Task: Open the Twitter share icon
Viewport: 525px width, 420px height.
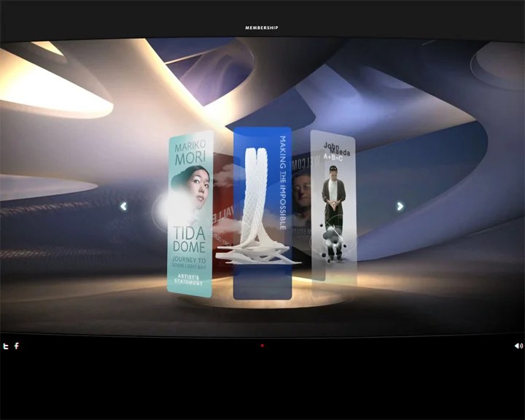Action: coord(5,346)
